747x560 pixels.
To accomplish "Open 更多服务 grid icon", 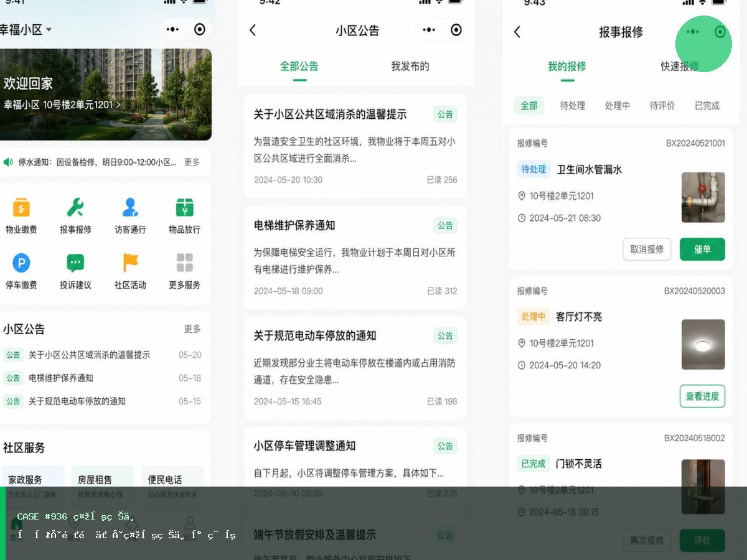I will coord(184,263).
